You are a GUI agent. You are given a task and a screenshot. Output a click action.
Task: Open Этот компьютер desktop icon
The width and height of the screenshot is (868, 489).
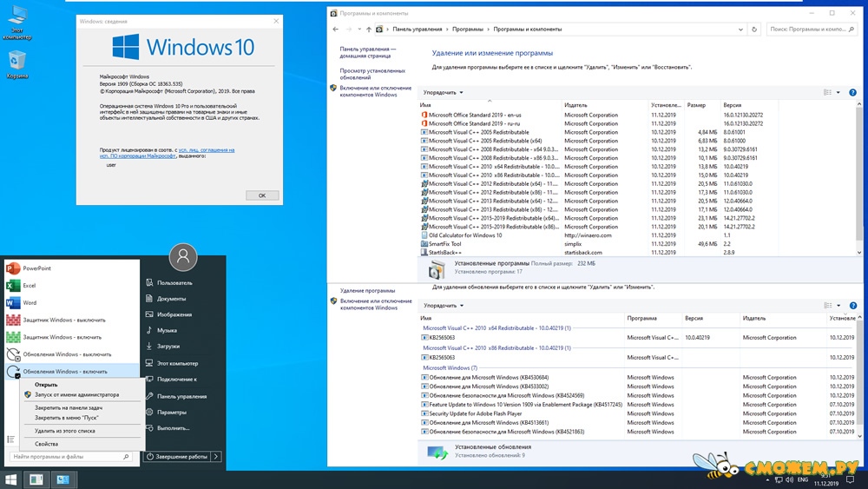(x=17, y=23)
